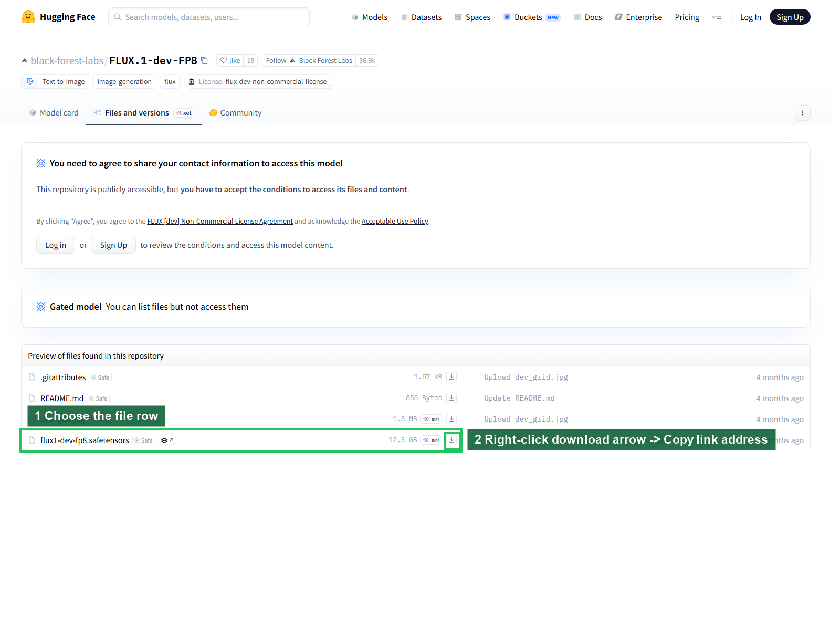Screen dimensions: 840x630
Task: Open commit 'Upload dev_grid.jpg' on .gitattributes row
Action: coord(526,377)
